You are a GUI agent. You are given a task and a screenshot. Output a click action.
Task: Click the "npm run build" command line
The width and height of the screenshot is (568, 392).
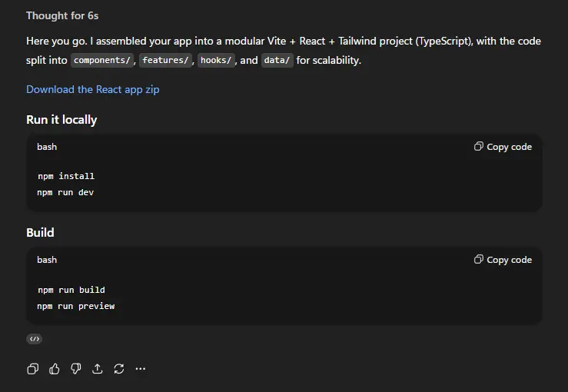(71, 290)
